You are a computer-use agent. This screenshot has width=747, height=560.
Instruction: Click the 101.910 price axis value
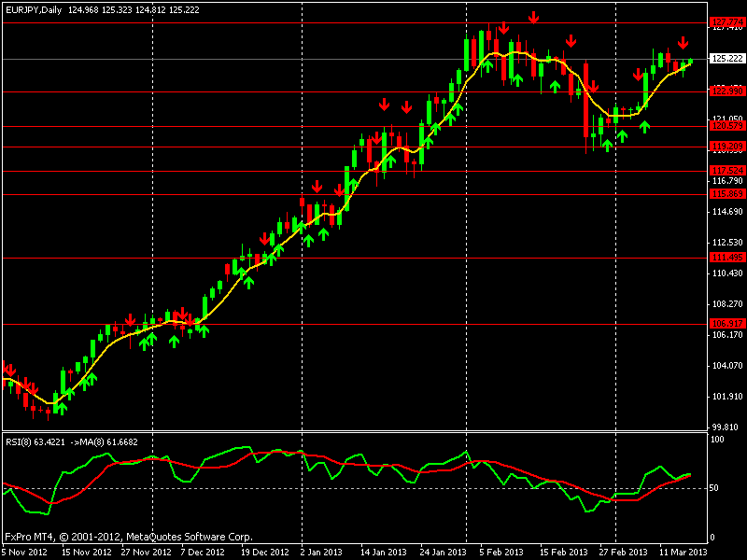click(727, 397)
